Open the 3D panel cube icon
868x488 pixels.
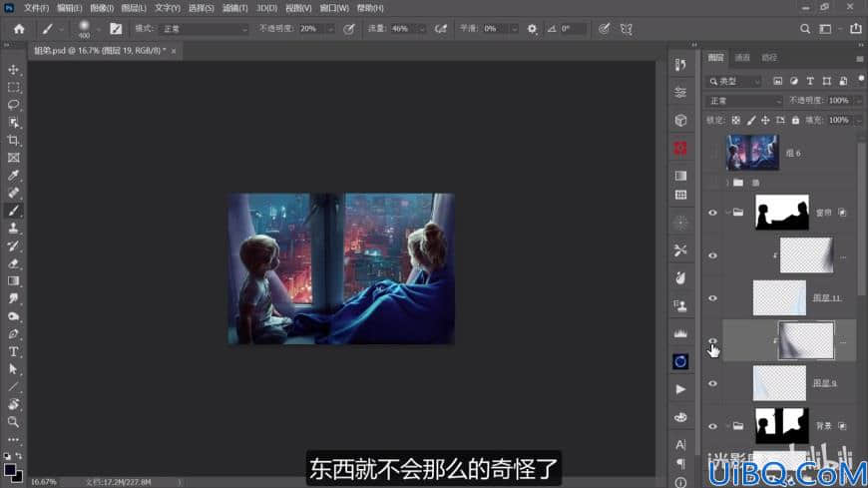680,120
